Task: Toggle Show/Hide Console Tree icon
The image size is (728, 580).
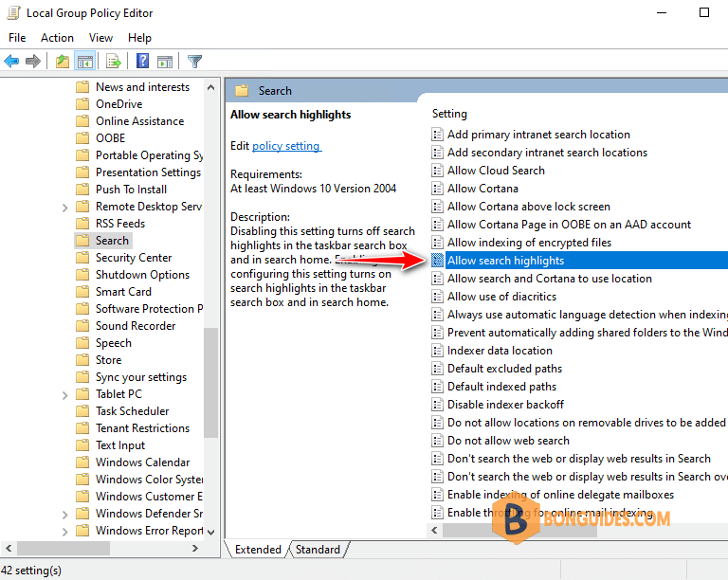Action: pyautogui.click(x=85, y=61)
